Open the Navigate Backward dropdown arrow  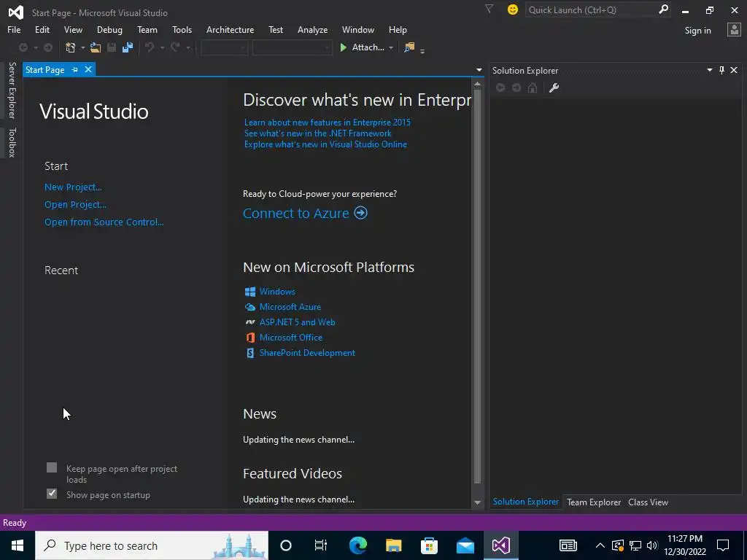tap(35, 47)
